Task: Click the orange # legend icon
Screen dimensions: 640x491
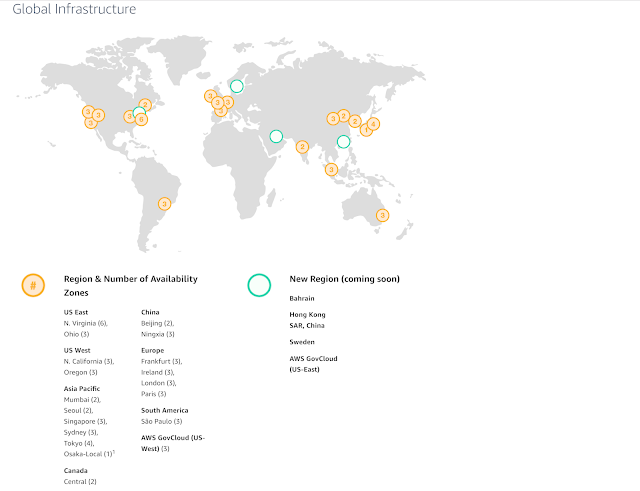Action: [33, 285]
